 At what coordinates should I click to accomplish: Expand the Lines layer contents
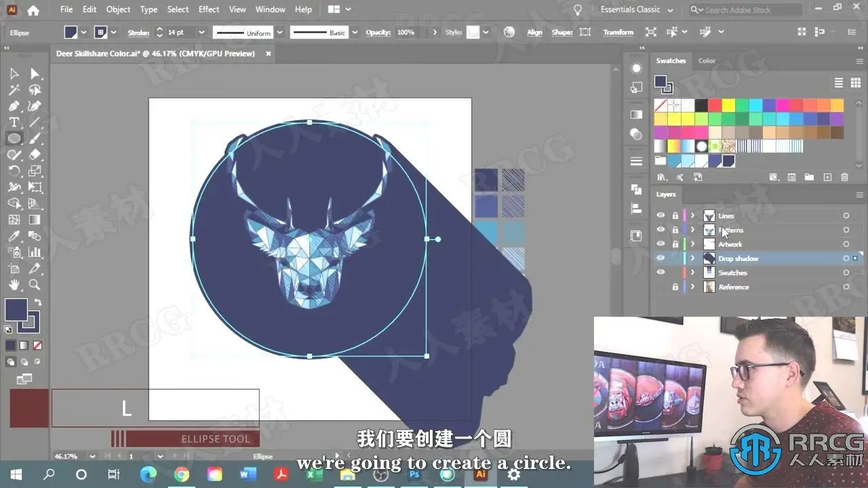point(692,216)
